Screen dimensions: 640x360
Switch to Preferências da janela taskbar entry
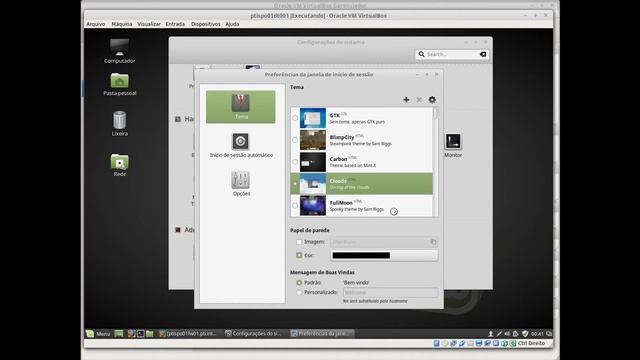321,334
